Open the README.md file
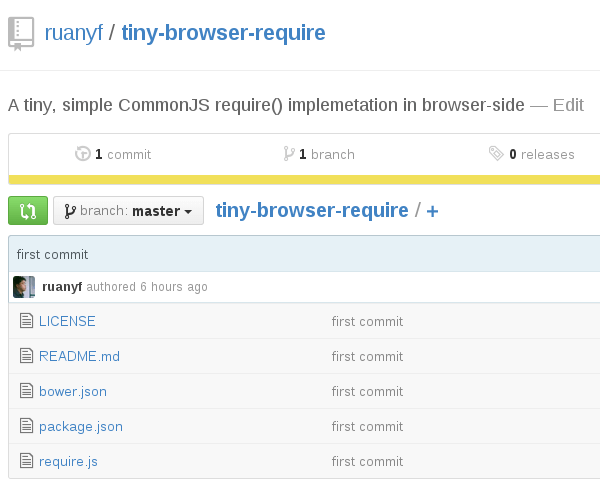This screenshot has width=600, height=485. (80, 356)
